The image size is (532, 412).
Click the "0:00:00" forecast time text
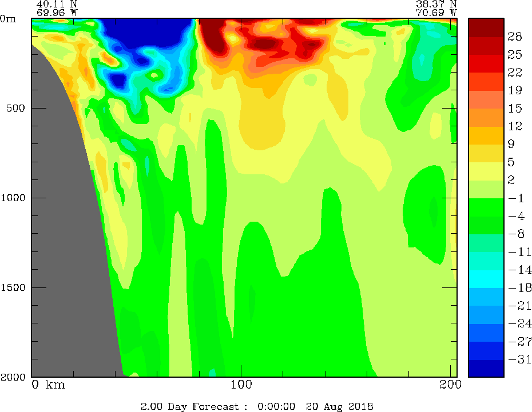[x=276, y=406]
